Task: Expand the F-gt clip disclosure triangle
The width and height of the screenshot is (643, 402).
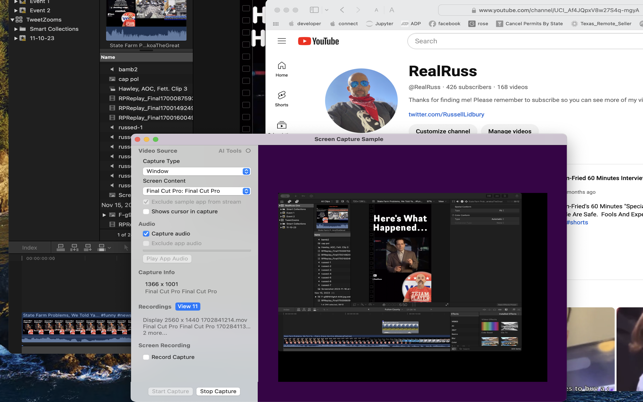Action: point(105,215)
